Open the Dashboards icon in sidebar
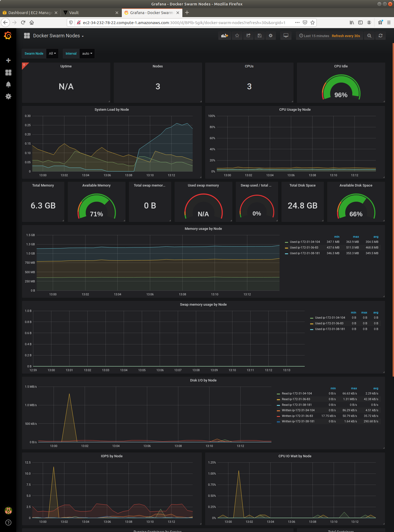Screen dimensions: 394x532 [8, 73]
